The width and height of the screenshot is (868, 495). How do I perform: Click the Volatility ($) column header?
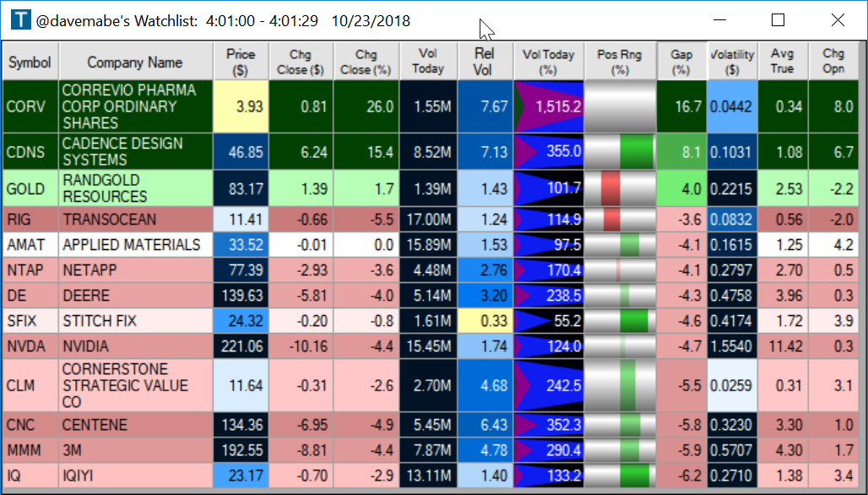tap(732, 62)
